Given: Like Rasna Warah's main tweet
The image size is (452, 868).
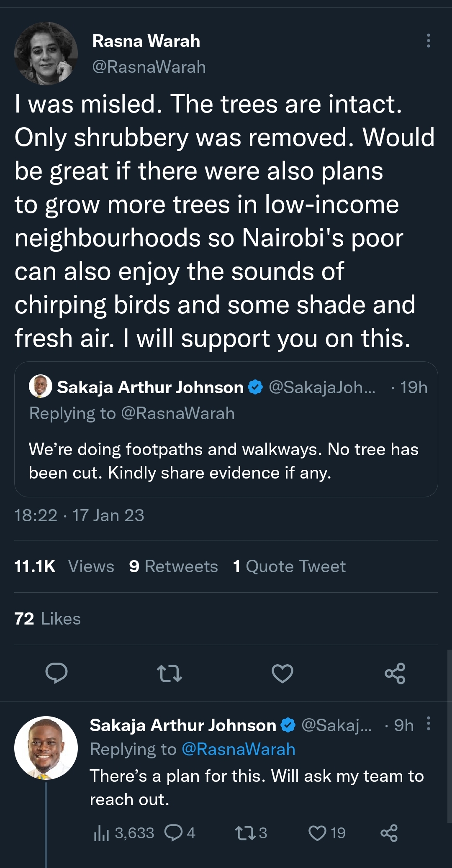Looking at the screenshot, I should [282, 673].
